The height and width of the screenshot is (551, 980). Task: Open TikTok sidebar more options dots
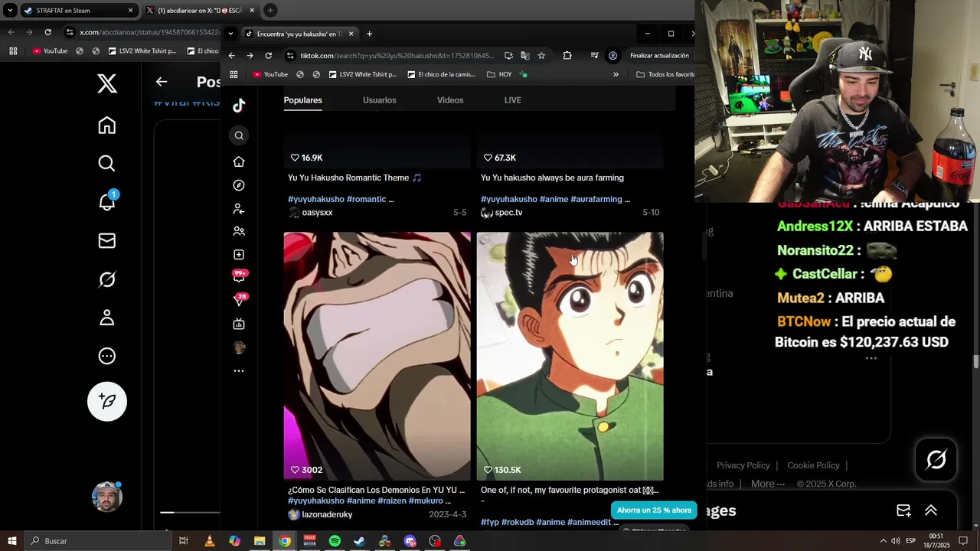[239, 370]
